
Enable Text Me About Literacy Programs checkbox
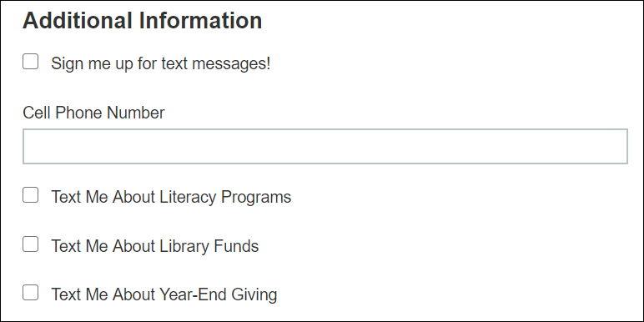pyautogui.click(x=30, y=195)
